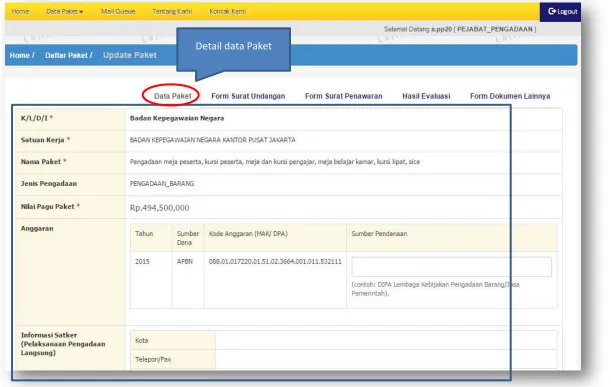
Task: Open Mail Queue menu item
Action: coord(118,12)
